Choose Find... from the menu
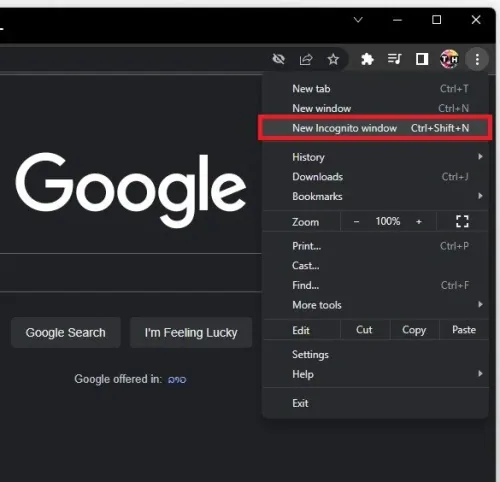The width and height of the screenshot is (500, 482). point(375,285)
